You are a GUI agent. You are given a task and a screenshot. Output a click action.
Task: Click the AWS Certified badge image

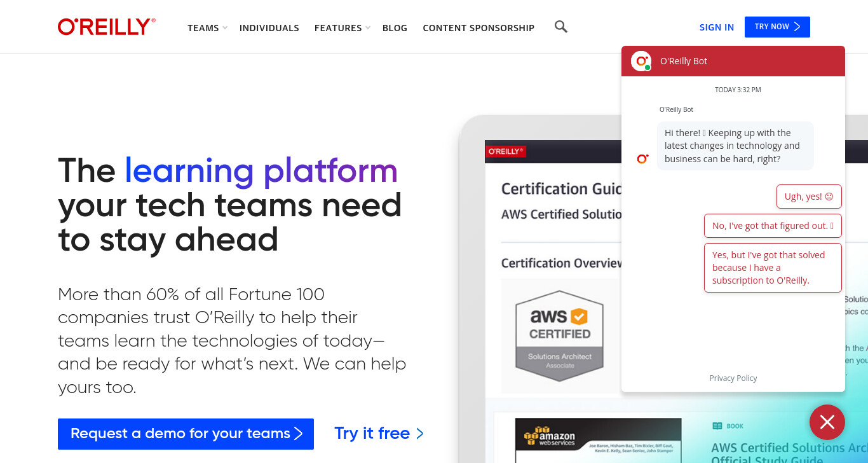click(559, 335)
